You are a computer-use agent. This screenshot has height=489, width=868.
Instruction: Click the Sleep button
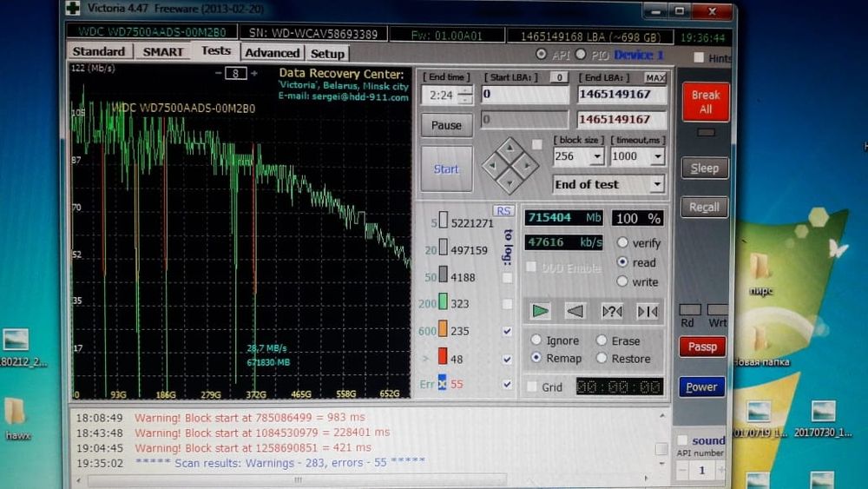(x=704, y=168)
